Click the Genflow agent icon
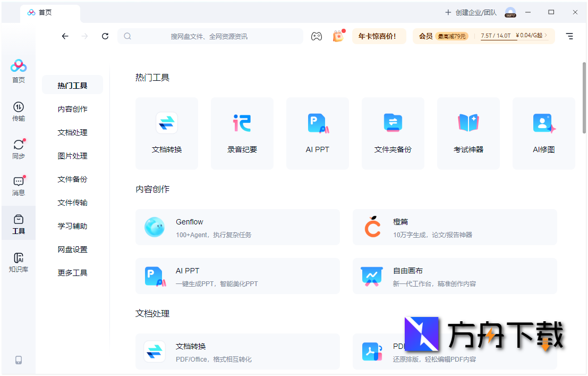Screen dimensions: 588x376 pyautogui.click(x=156, y=227)
